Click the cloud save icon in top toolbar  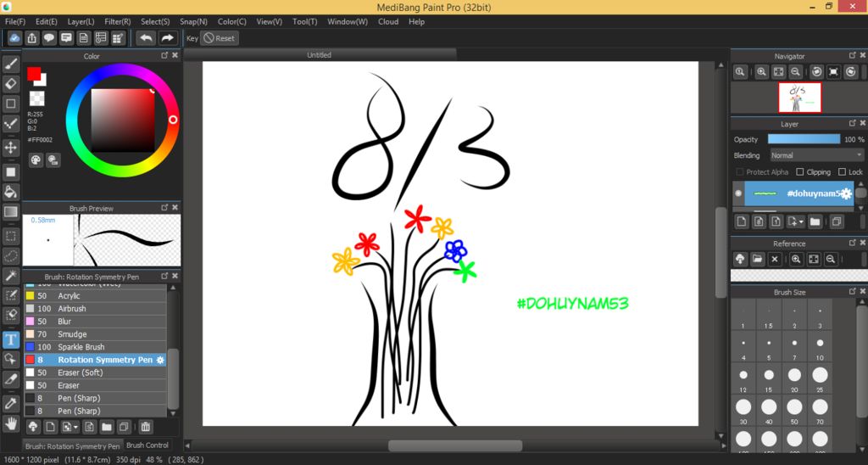14,38
